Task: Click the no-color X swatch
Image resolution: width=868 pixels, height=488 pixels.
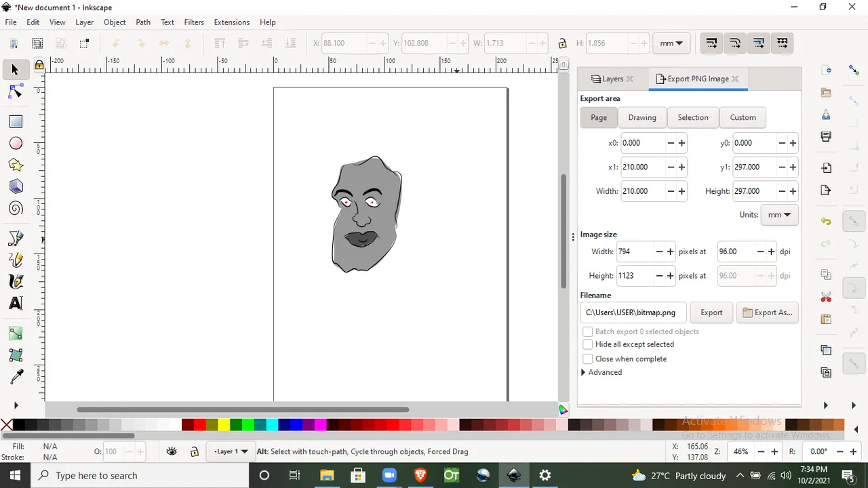Action: 6,425
